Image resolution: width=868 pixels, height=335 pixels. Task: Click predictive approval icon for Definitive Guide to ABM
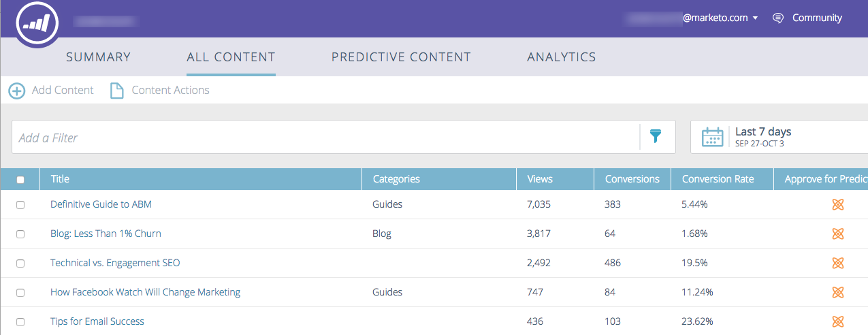[x=838, y=204]
